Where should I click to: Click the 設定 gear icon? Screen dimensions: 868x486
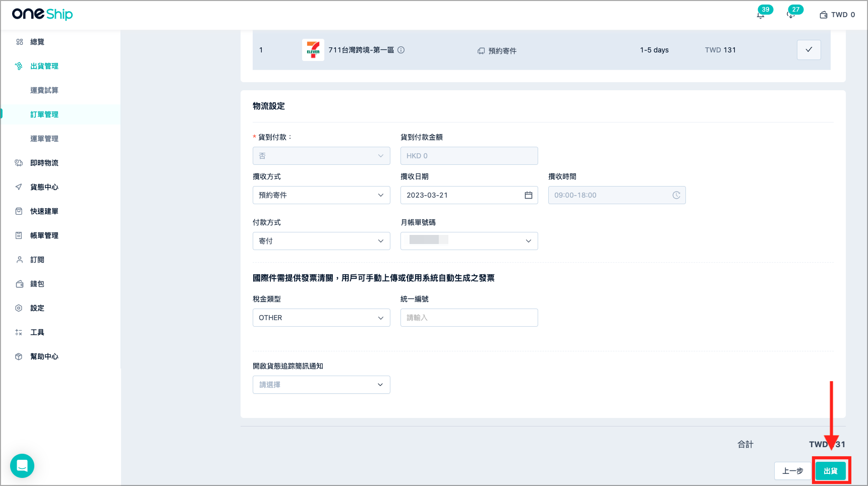coord(19,308)
